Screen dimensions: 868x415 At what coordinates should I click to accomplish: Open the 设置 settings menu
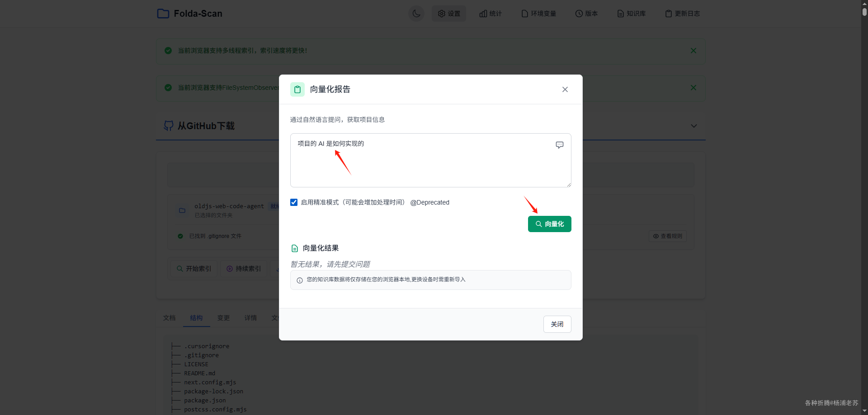click(449, 14)
